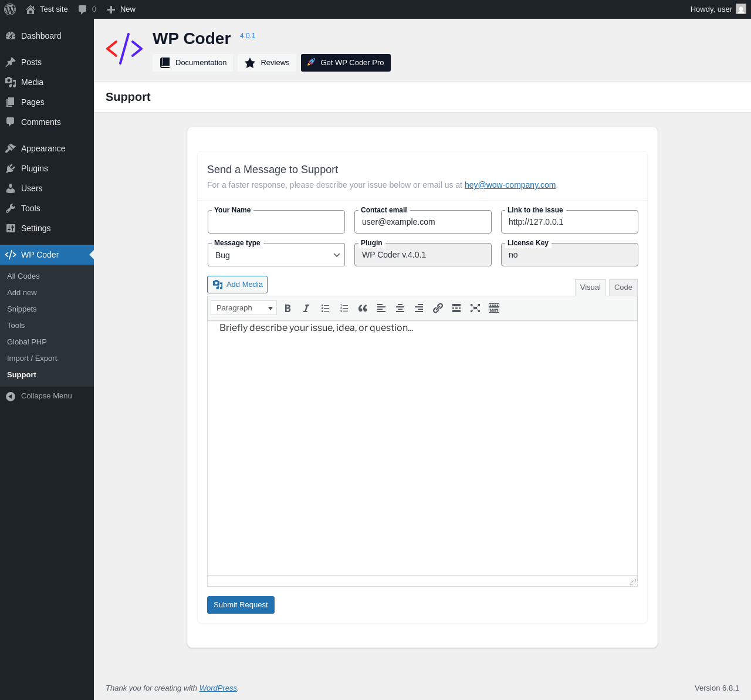Open Plugins menu
751x700 pixels.
coord(47,168)
